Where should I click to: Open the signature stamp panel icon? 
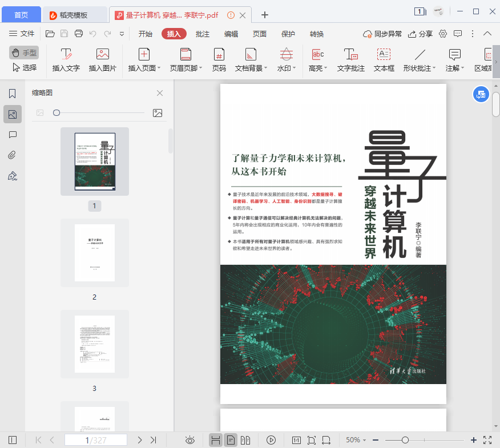click(x=13, y=176)
